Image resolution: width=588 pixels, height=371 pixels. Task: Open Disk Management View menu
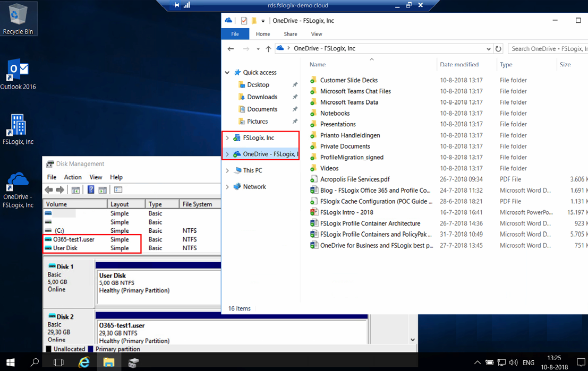point(96,177)
